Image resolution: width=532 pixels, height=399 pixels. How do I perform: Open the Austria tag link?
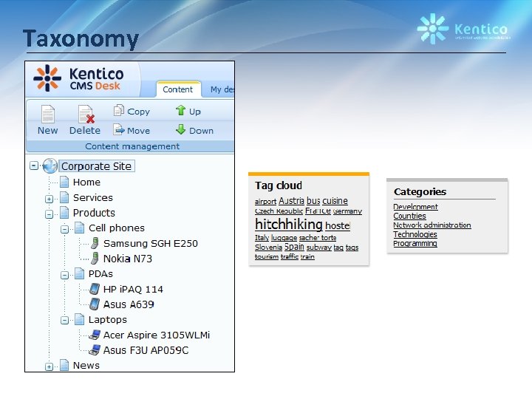click(291, 201)
